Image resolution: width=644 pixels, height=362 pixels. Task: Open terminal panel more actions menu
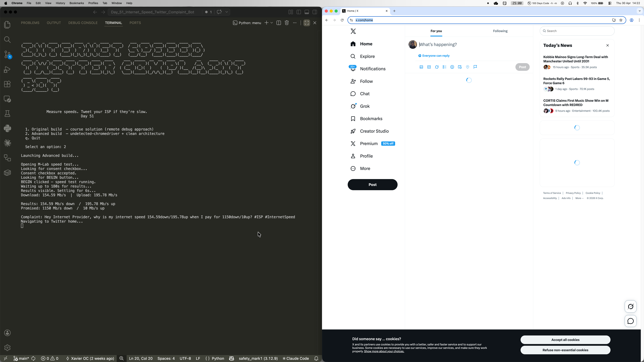click(295, 23)
